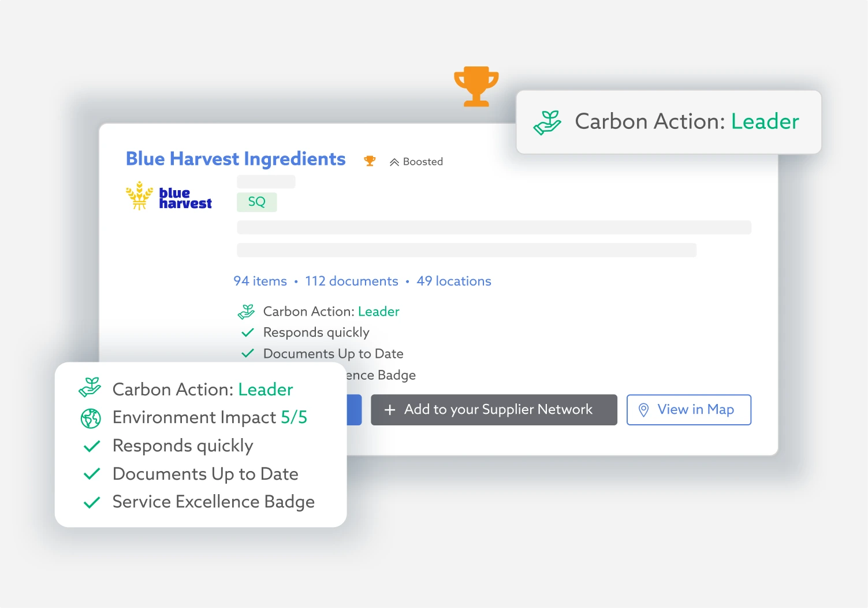Click the Environment Impact 5/5 rating text

pyautogui.click(x=210, y=417)
